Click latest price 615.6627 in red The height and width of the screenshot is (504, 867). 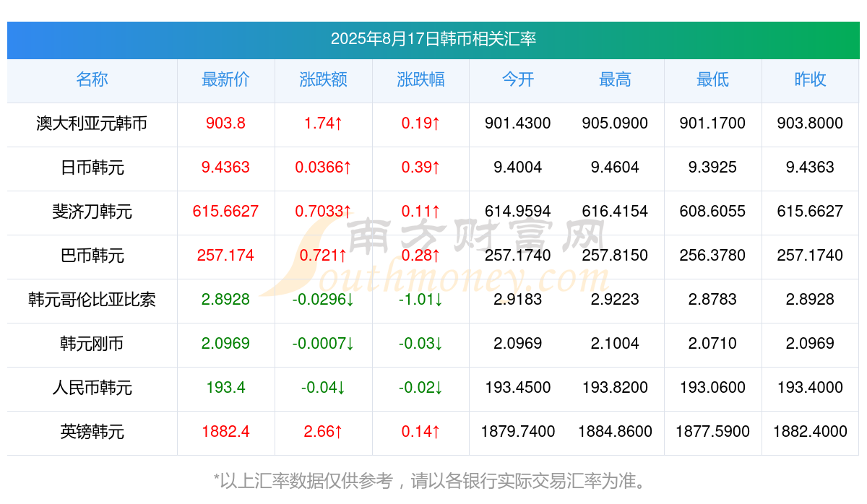coord(225,212)
